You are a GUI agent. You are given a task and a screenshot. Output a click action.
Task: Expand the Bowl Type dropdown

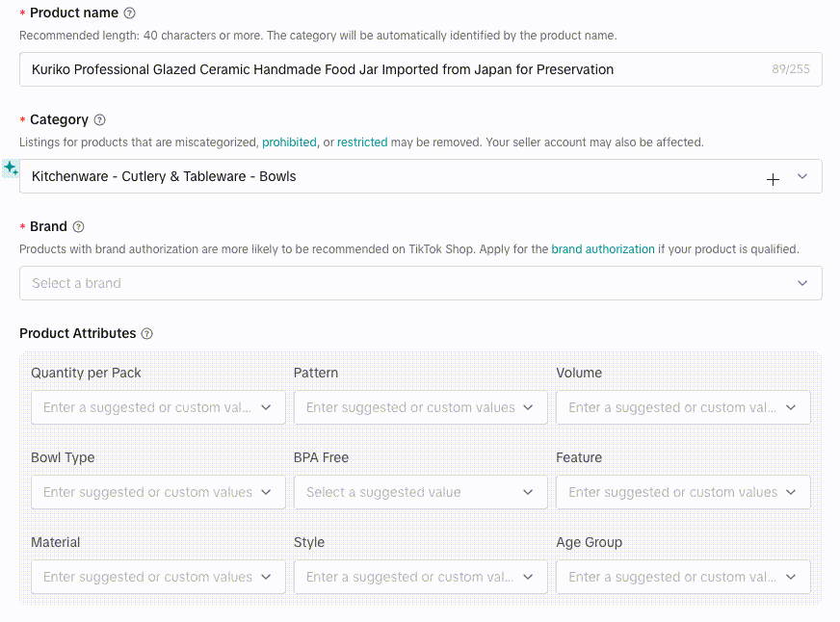point(158,492)
